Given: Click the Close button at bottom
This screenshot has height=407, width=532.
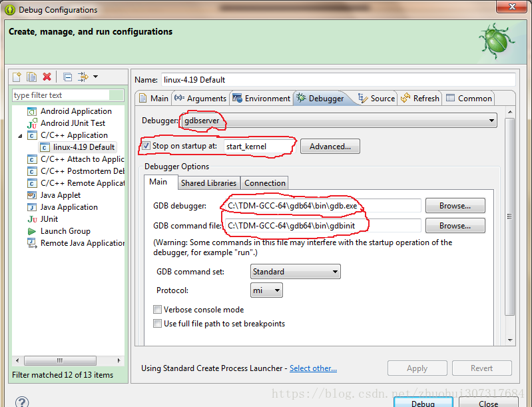Looking at the screenshot, I should point(488,402).
